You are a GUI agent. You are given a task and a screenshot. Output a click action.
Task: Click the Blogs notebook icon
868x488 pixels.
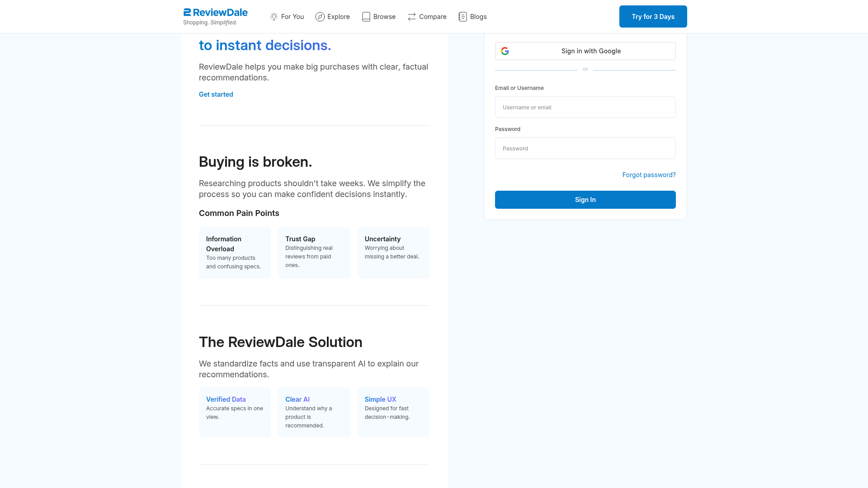(x=462, y=17)
